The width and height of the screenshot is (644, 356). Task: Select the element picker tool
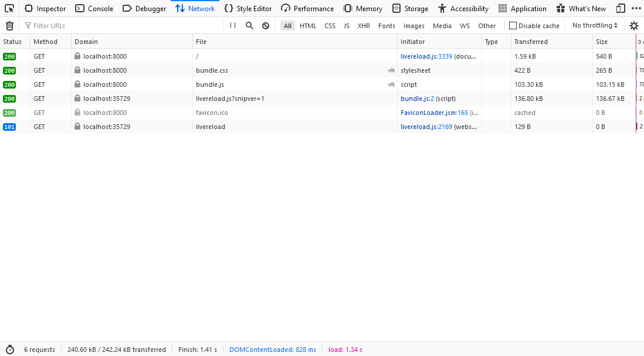(x=9, y=8)
